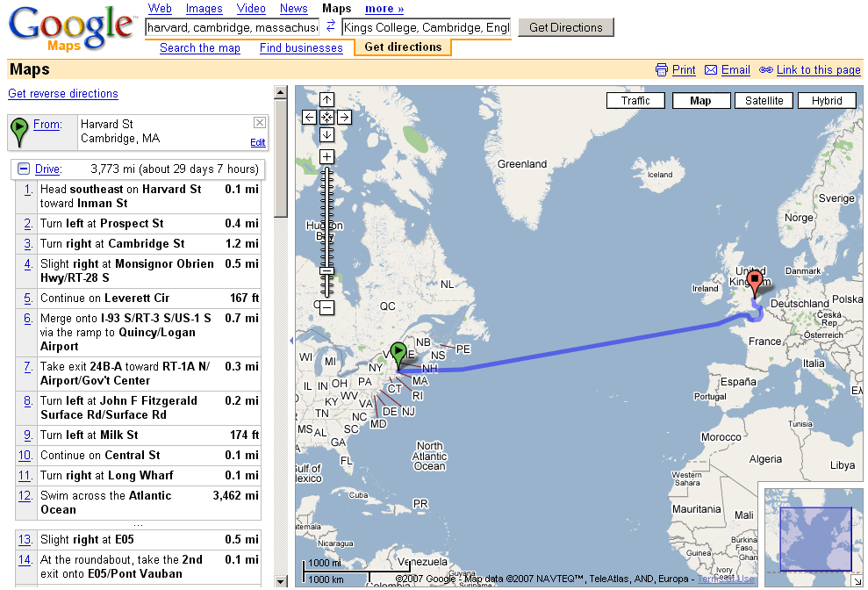Screen dimensions: 868x590
Task: Click step 3 Turn right at Cambridge St
Action: (x=139, y=244)
